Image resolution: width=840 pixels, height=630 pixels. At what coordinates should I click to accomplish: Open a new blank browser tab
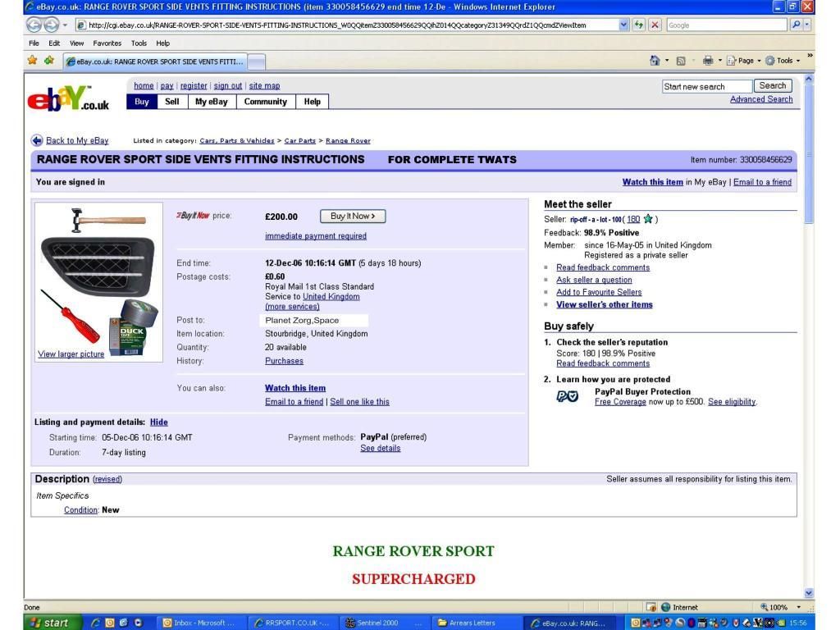tap(257, 62)
